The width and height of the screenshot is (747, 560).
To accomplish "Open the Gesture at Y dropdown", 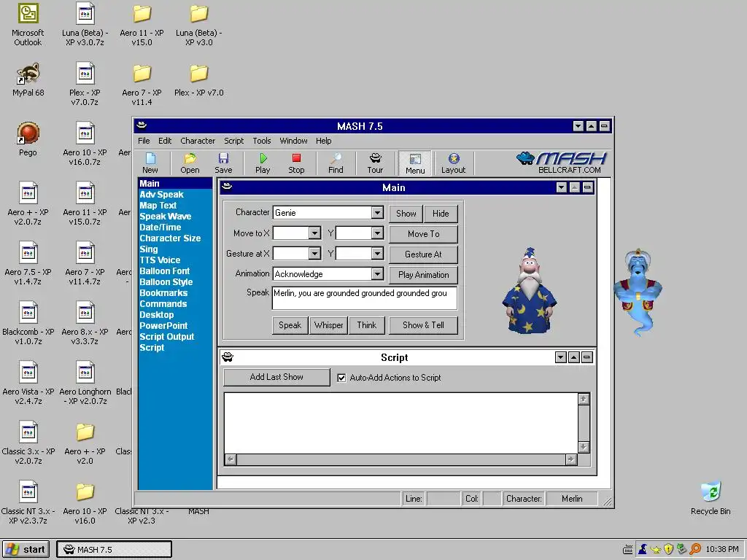I will pos(377,253).
